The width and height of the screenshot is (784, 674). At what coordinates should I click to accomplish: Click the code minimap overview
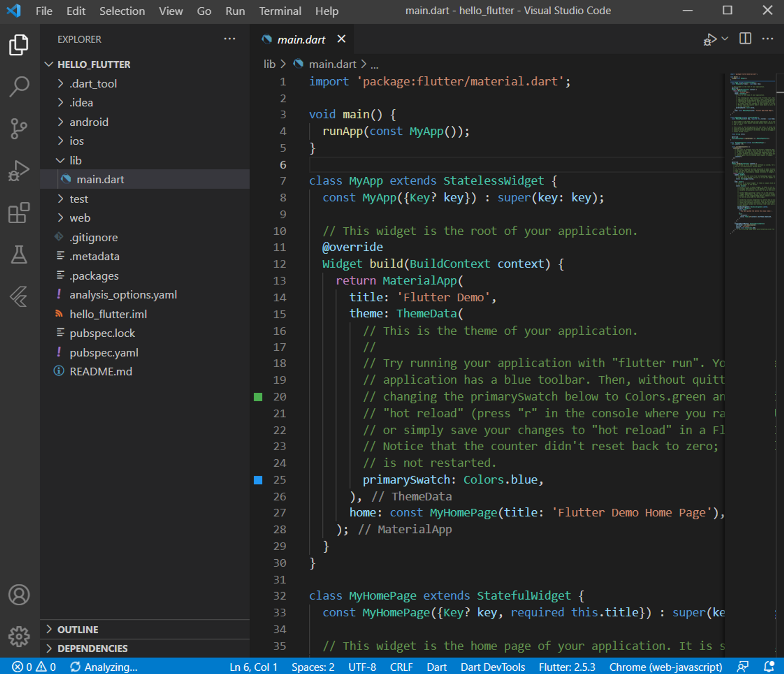point(752,154)
